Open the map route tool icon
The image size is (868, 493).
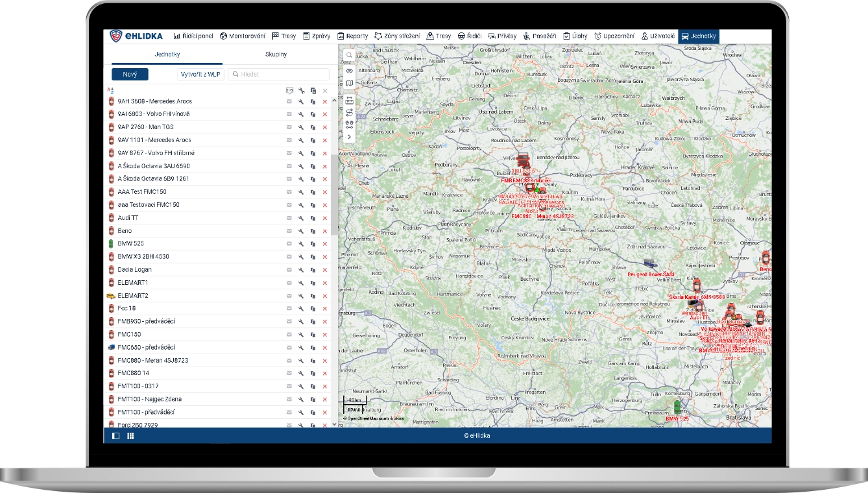pyautogui.click(x=349, y=112)
